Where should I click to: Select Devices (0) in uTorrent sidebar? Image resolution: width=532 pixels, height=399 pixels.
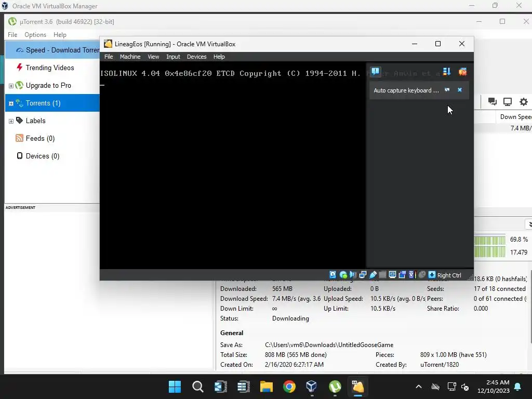pos(52,156)
